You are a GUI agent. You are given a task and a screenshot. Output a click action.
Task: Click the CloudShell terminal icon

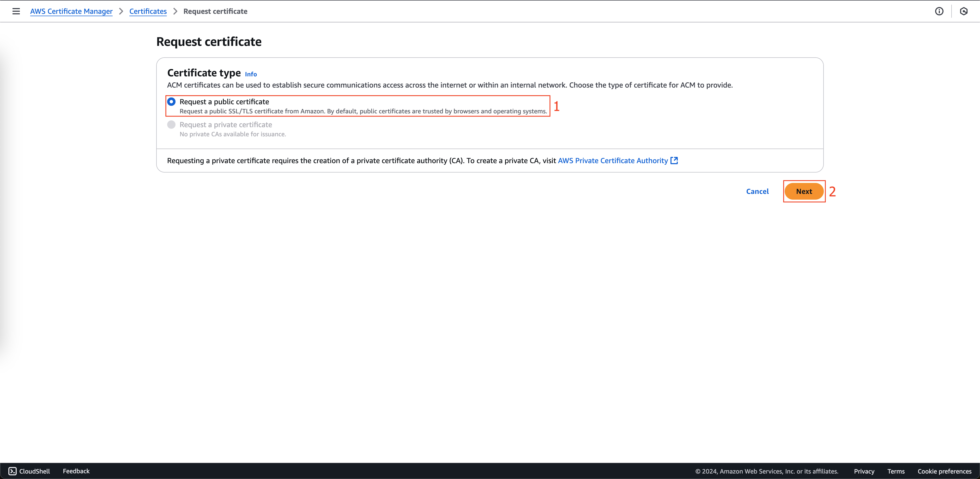(13, 471)
